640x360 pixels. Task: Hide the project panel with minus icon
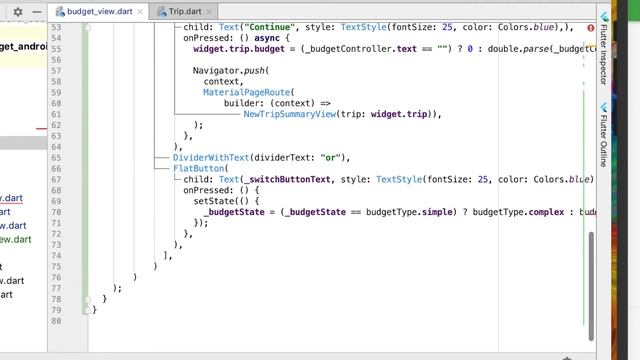37,12
